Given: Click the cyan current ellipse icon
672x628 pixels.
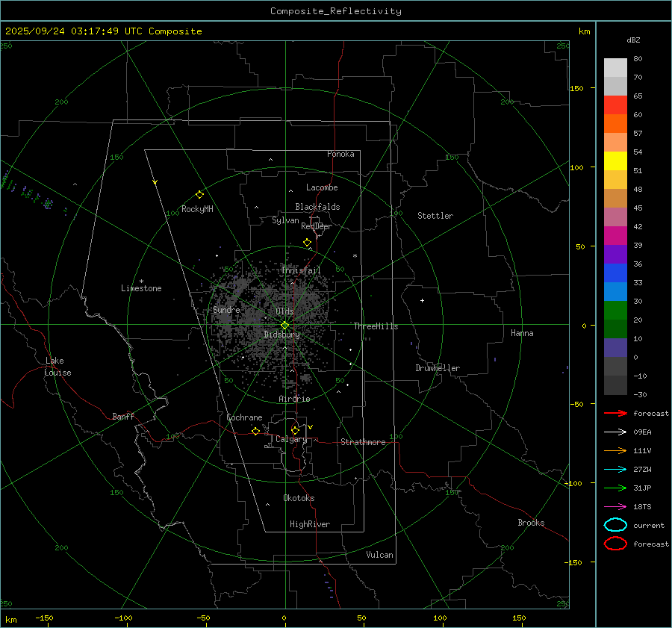Looking at the screenshot, I should click(615, 525).
